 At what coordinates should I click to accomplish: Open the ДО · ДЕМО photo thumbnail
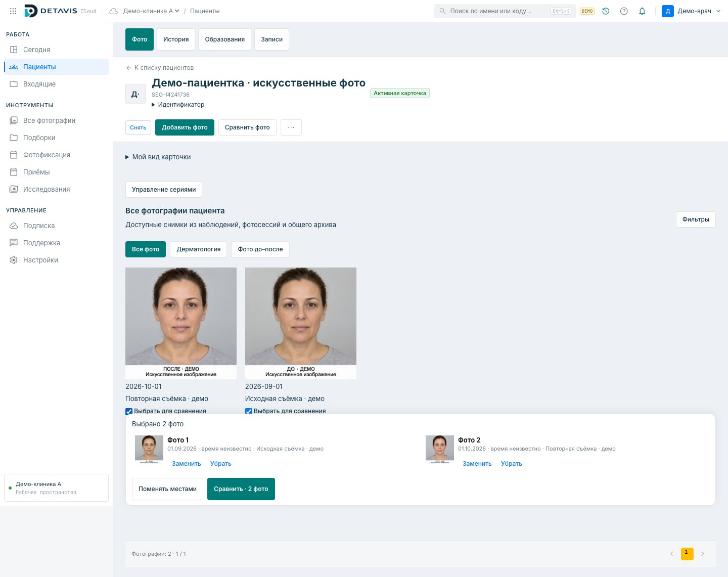coord(301,323)
